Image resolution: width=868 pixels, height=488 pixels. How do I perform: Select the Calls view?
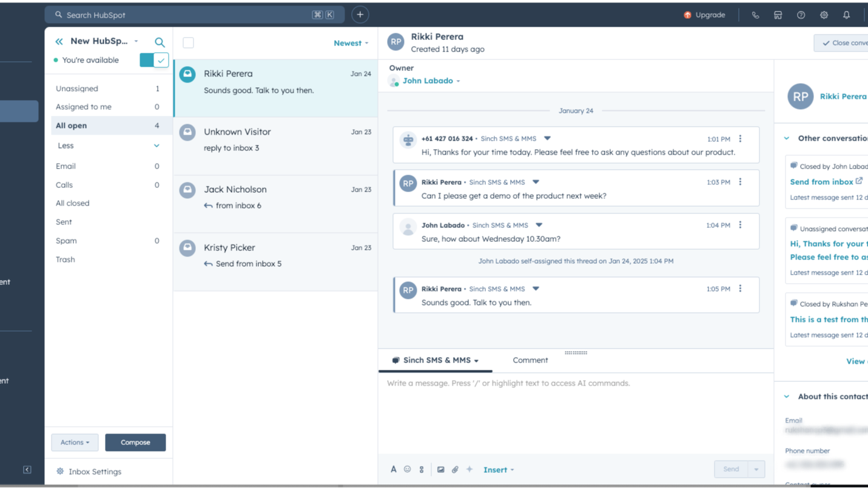108,185
